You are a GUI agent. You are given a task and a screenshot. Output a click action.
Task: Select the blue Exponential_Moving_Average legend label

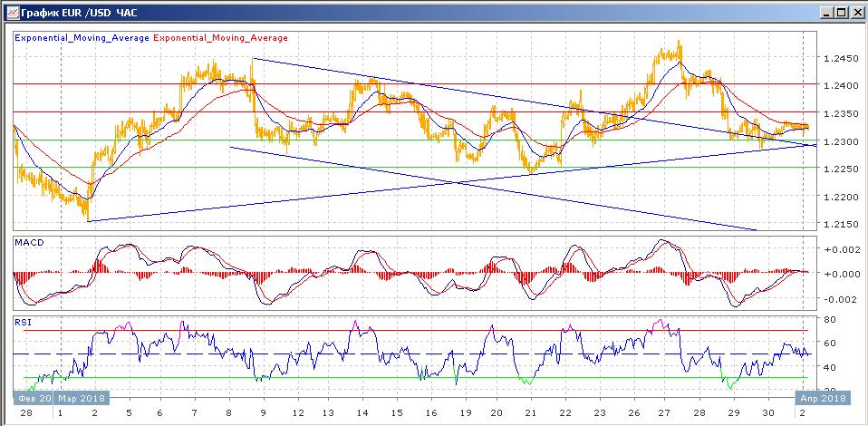click(82, 38)
